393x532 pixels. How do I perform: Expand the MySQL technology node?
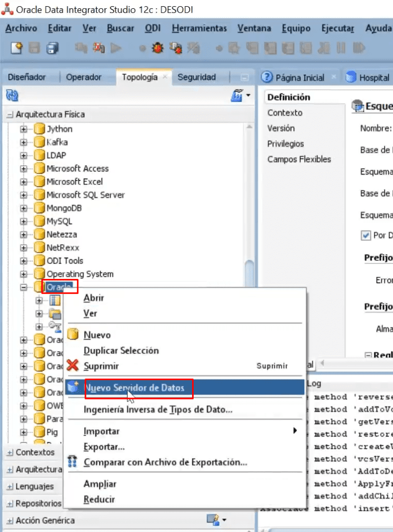coord(23,221)
